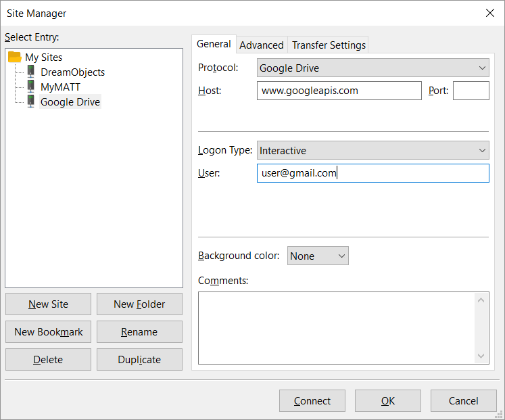Click the Host input field
Image resolution: width=505 pixels, height=420 pixels.
coord(339,91)
